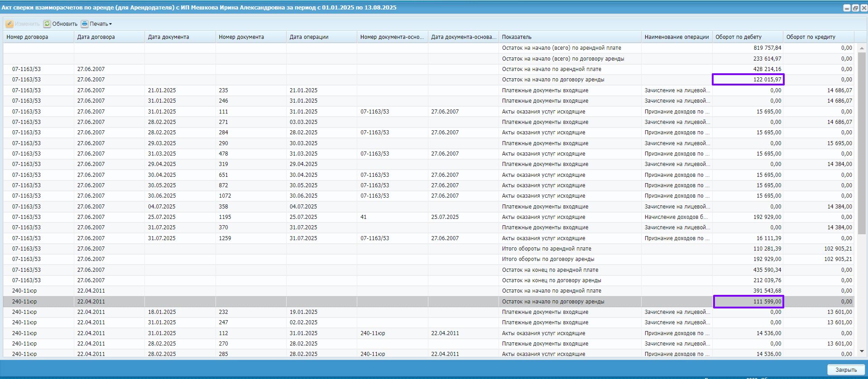Minimize the reconciliation act window
The height and width of the screenshot is (379, 868).
tap(847, 8)
